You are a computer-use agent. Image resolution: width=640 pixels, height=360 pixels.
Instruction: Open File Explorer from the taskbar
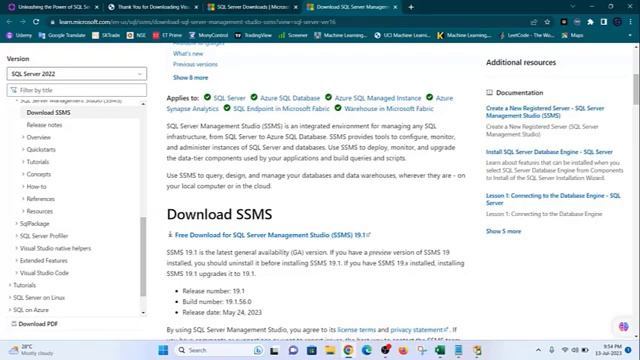[330, 350]
